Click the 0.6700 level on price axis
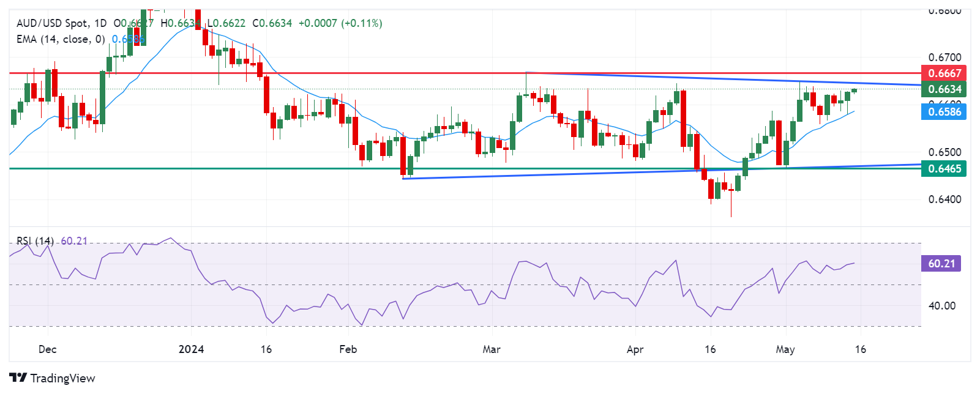This screenshot has width=980, height=394. point(944,58)
